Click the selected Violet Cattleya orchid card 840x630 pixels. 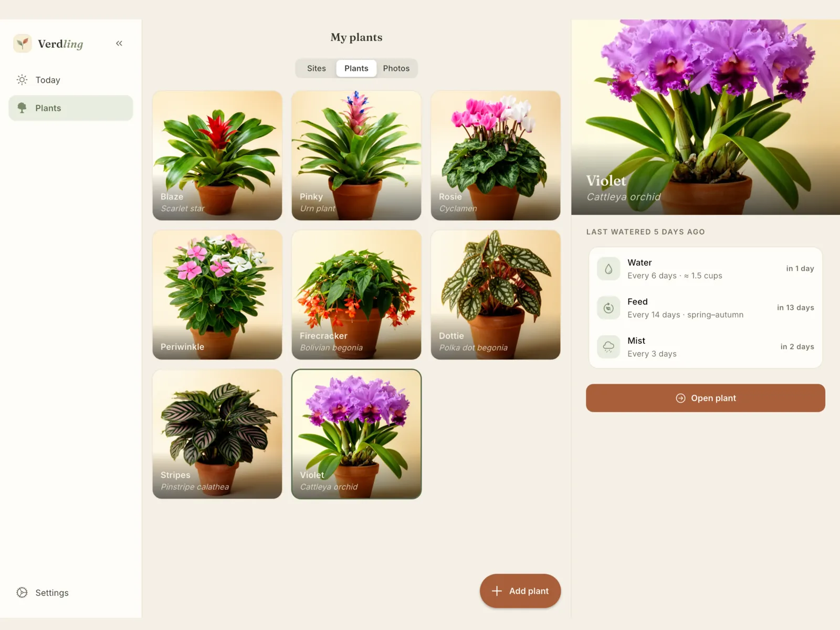pos(356,434)
